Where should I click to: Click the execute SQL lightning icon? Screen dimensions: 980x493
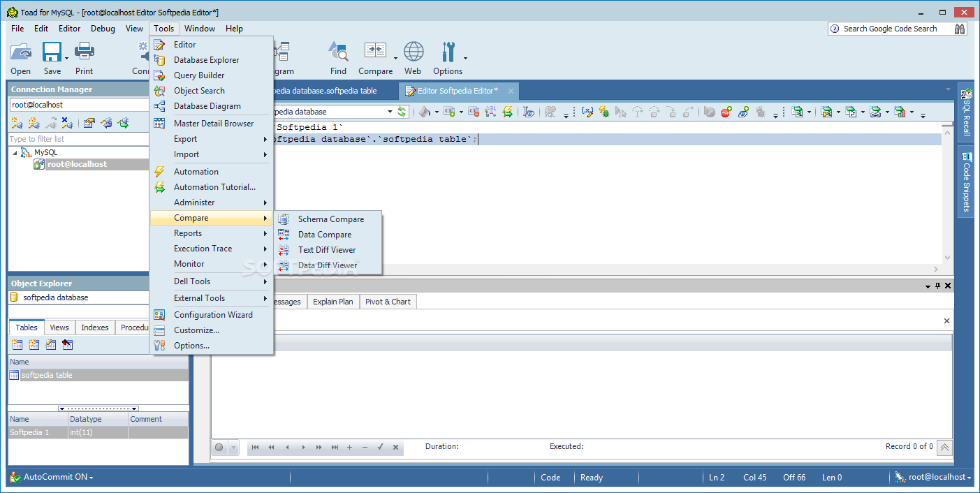(508, 112)
